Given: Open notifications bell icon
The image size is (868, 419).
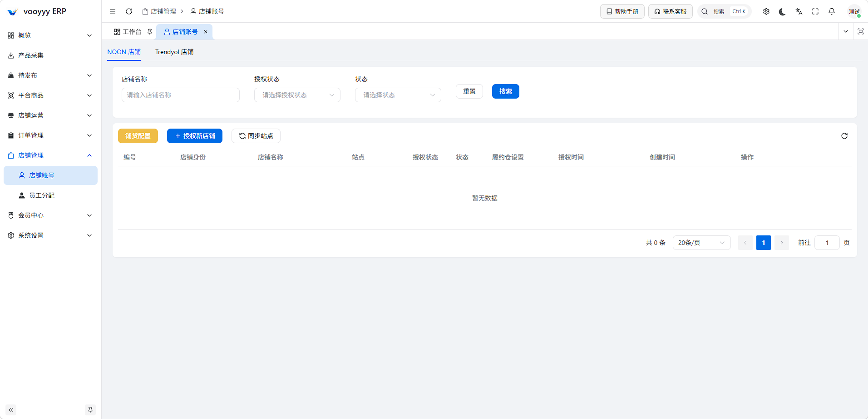Looking at the screenshot, I should click(x=832, y=12).
